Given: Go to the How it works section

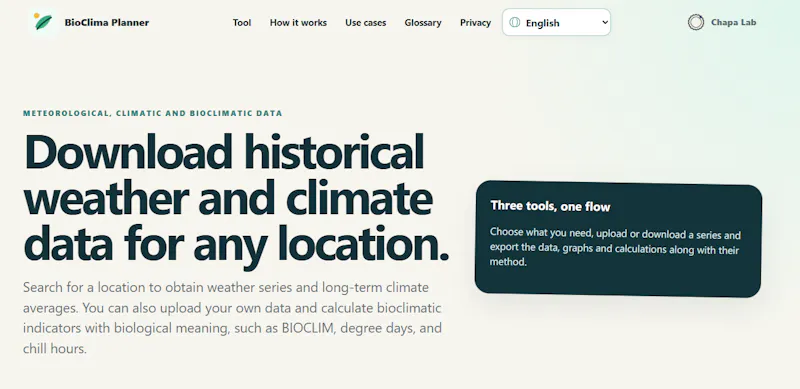Looking at the screenshot, I should point(298,22).
